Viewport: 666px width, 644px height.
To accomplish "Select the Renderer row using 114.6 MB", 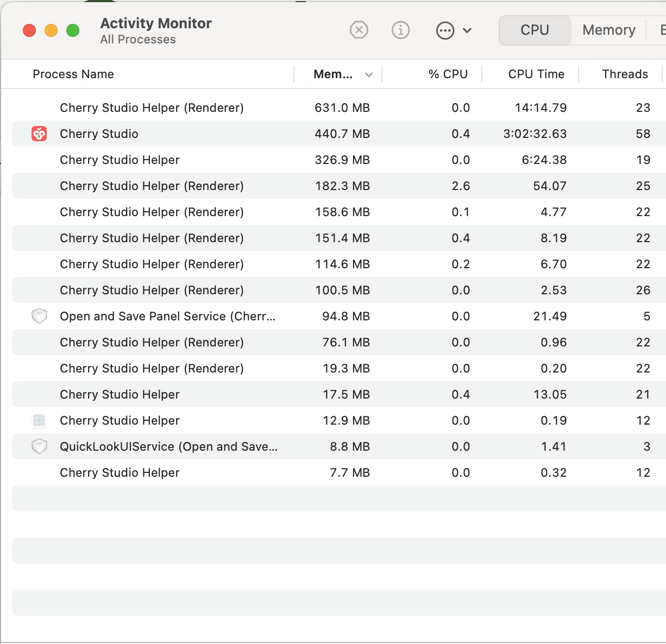I will pyautogui.click(x=339, y=264).
